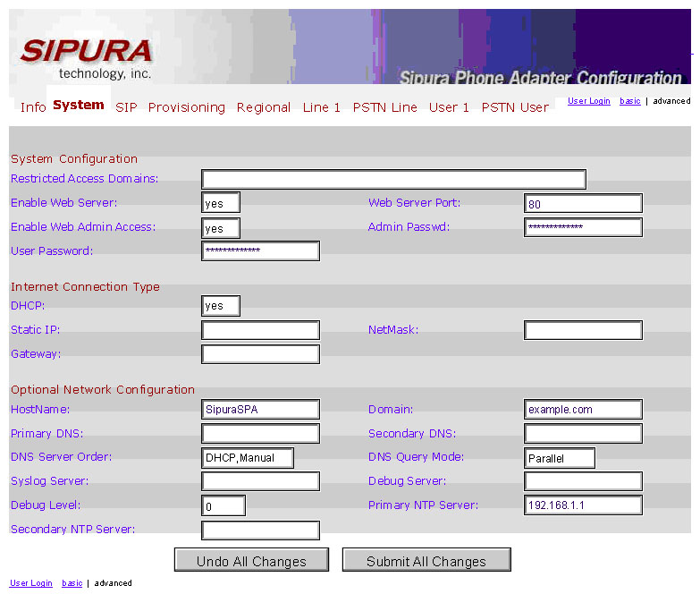Viewport: 700px width, 594px height.
Task: Click the top User Login link
Action: click(588, 101)
